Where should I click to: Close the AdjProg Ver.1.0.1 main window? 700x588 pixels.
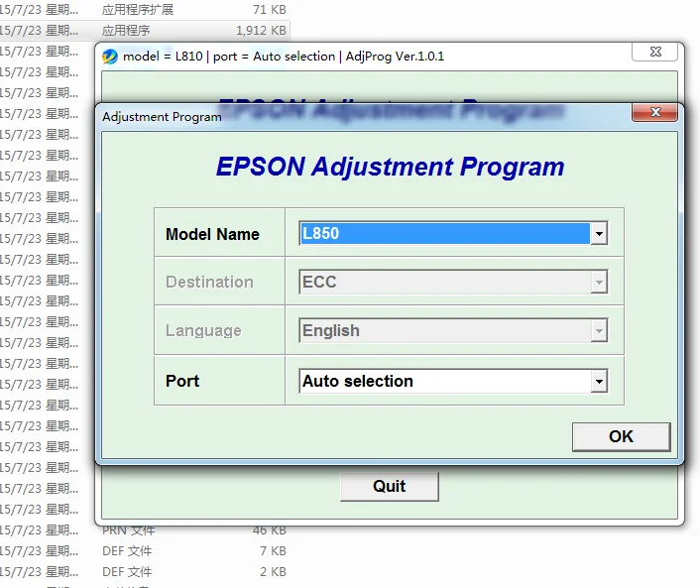[655, 52]
